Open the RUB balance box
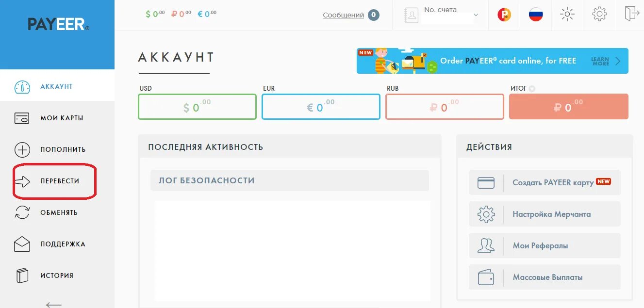The height and width of the screenshot is (308, 644). click(445, 107)
